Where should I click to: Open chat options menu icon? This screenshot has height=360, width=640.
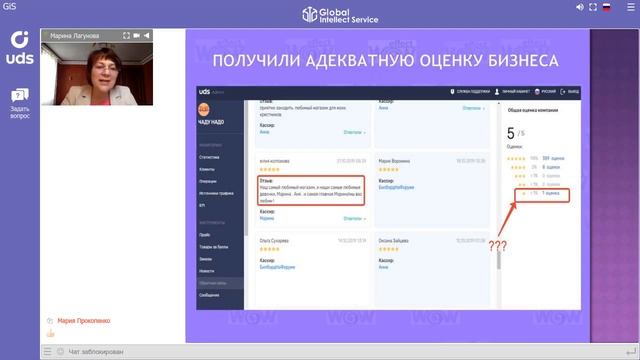click(48, 351)
